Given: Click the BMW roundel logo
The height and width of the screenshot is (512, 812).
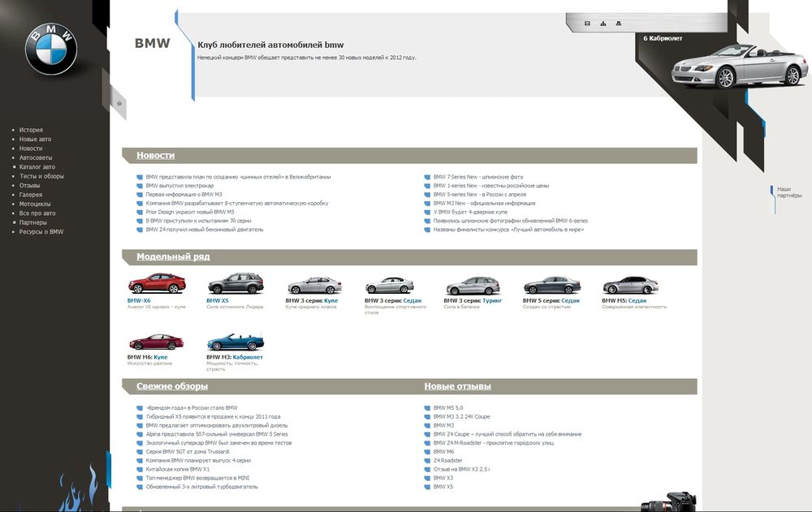Looking at the screenshot, I should (50, 49).
